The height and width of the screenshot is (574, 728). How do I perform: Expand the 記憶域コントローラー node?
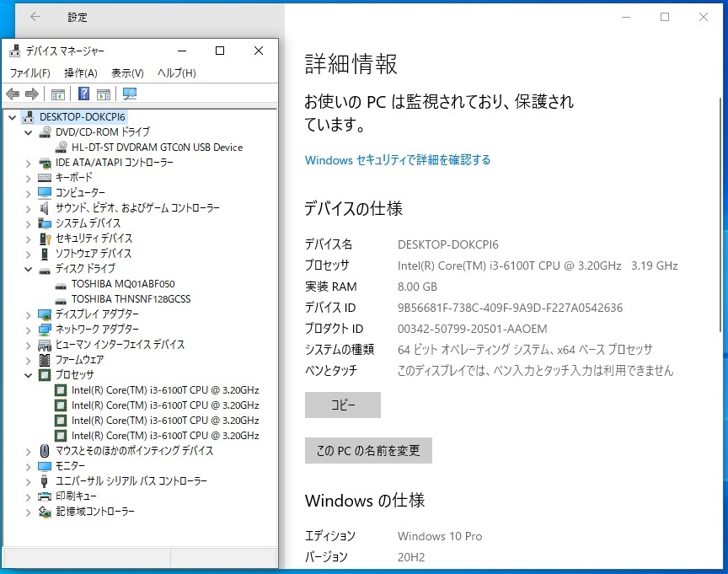click(29, 512)
